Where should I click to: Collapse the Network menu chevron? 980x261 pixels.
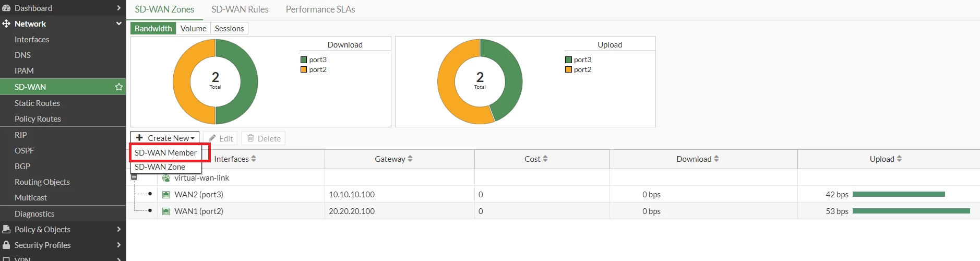(x=119, y=23)
